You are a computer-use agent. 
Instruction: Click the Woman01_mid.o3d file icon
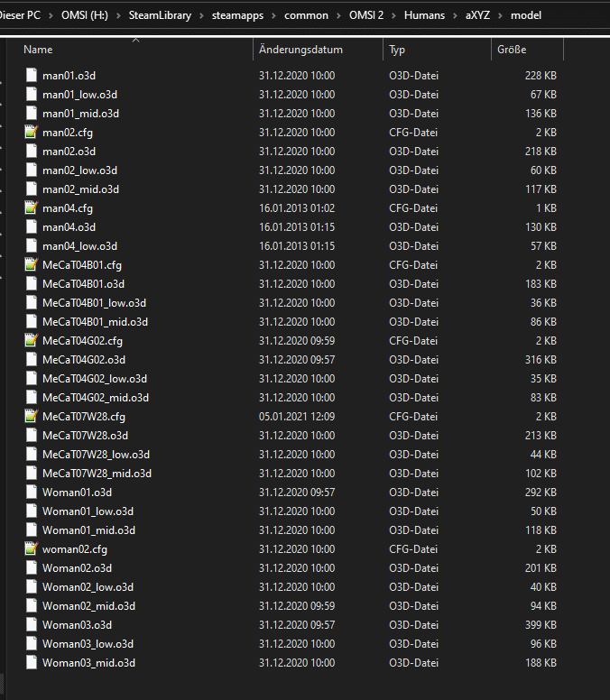pyautogui.click(x=32, y=530)
